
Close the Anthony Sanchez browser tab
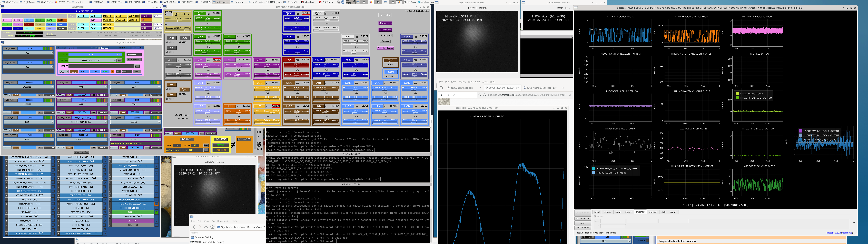[x=557, y=88]
